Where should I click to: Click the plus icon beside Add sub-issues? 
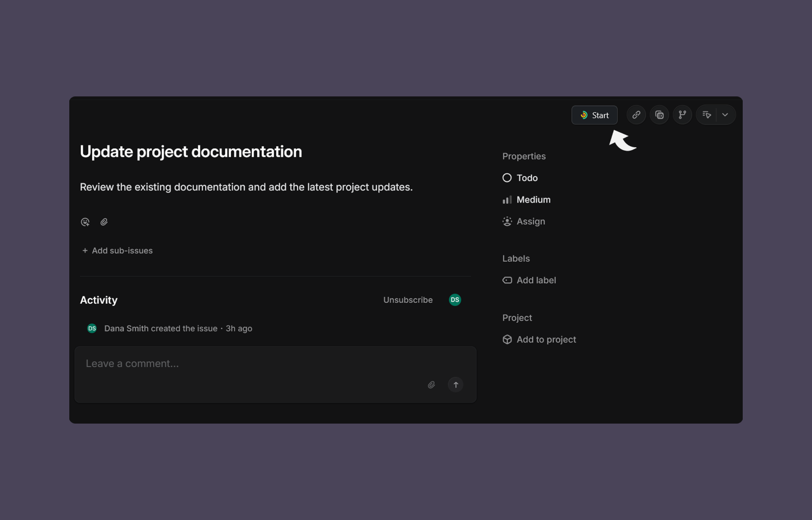tap(85, 250)
